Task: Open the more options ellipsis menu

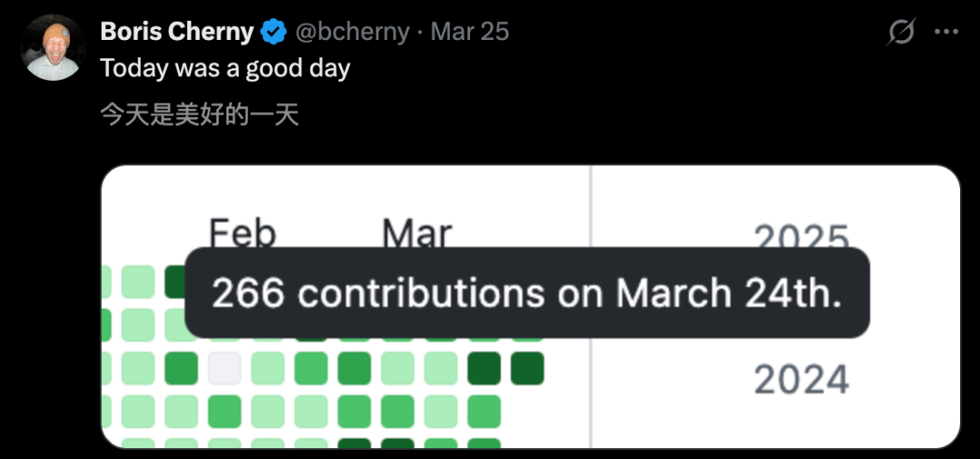Action: (x=946, y=33)
